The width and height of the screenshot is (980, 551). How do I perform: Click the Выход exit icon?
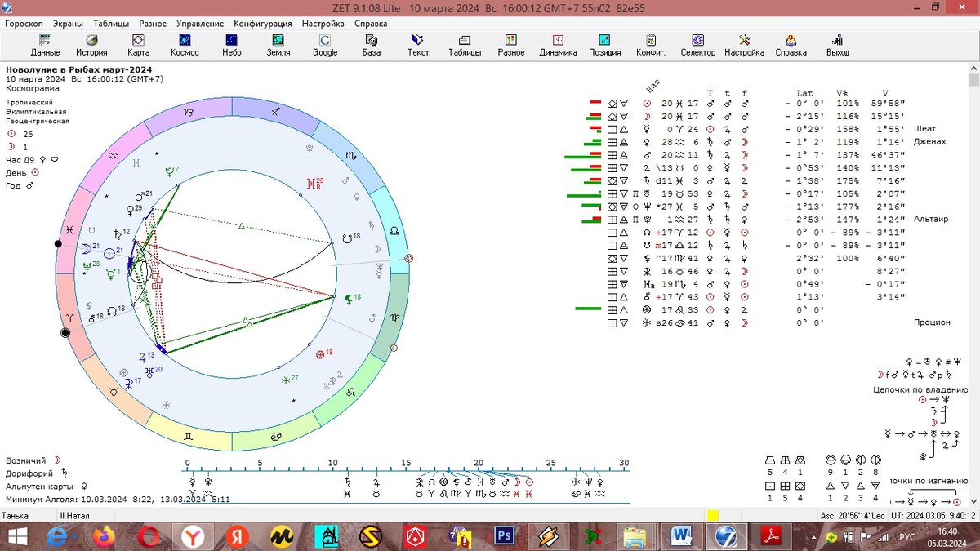pos(837,45)
